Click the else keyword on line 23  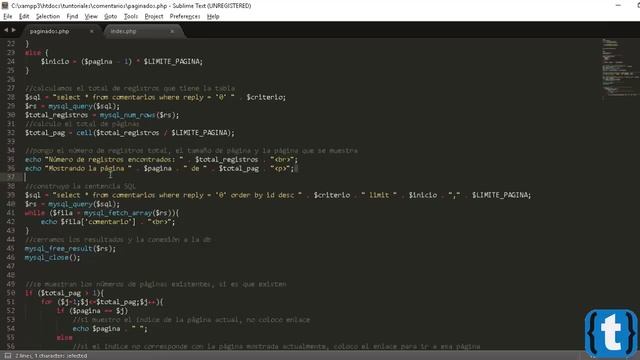33,53
